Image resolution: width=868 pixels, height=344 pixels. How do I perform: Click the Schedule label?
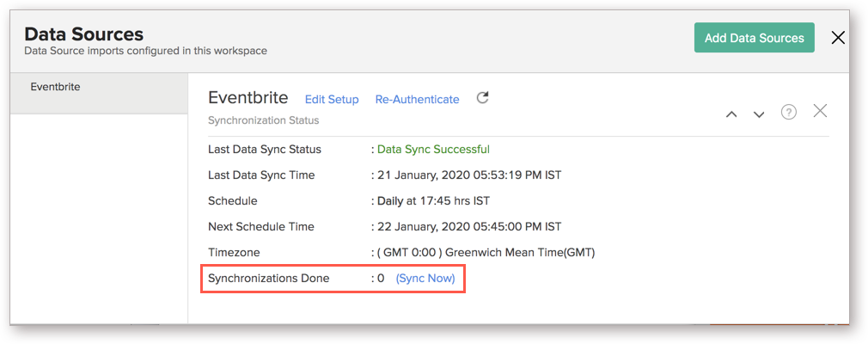[x=233, y=200]
